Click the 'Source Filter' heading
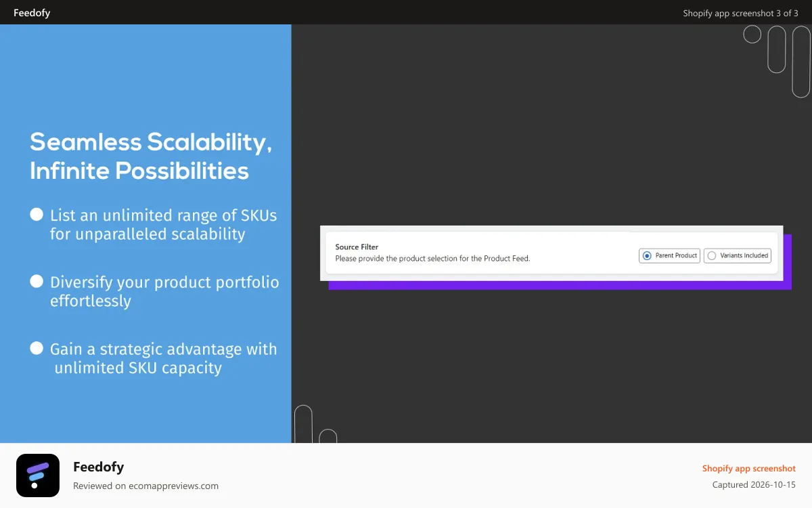Viewport: 812px width, 508px height. point(357,247)
